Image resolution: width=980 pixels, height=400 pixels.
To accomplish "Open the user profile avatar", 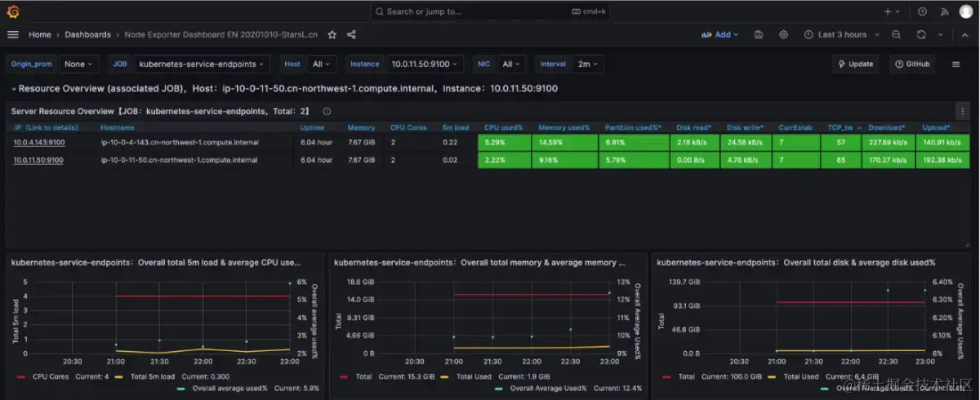I will (966, 11).
